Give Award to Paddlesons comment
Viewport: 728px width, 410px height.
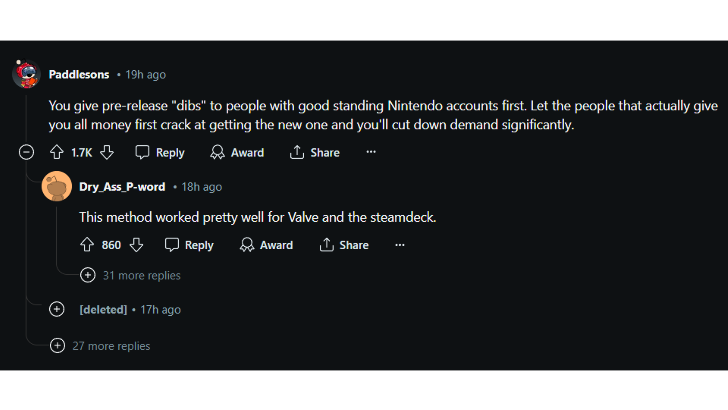click(237, 152)
